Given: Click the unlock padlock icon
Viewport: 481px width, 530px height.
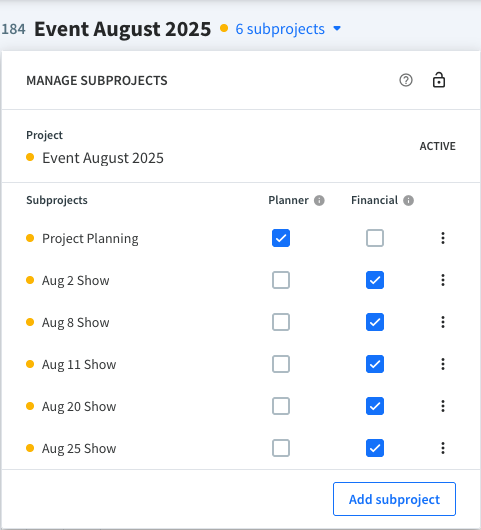Looking at the screenshot, I should pos(439,80).
